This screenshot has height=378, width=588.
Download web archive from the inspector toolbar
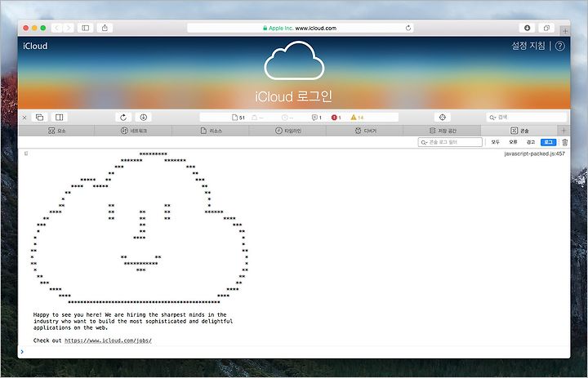click(143, 118)
